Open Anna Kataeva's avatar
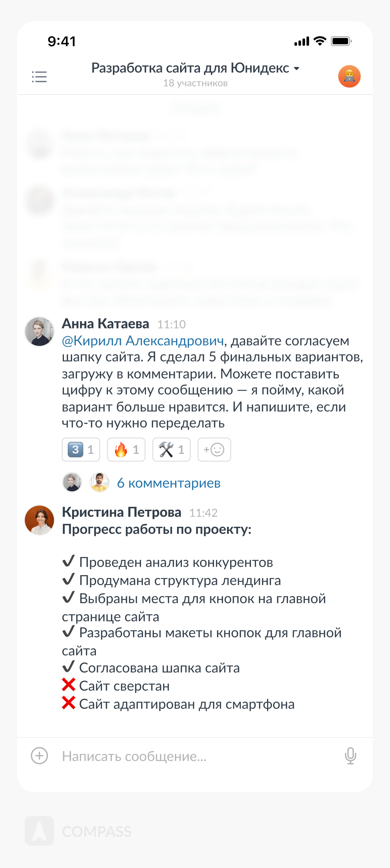Image resolution: width=390 pixels, height=868 pixels. pos(39,332)
